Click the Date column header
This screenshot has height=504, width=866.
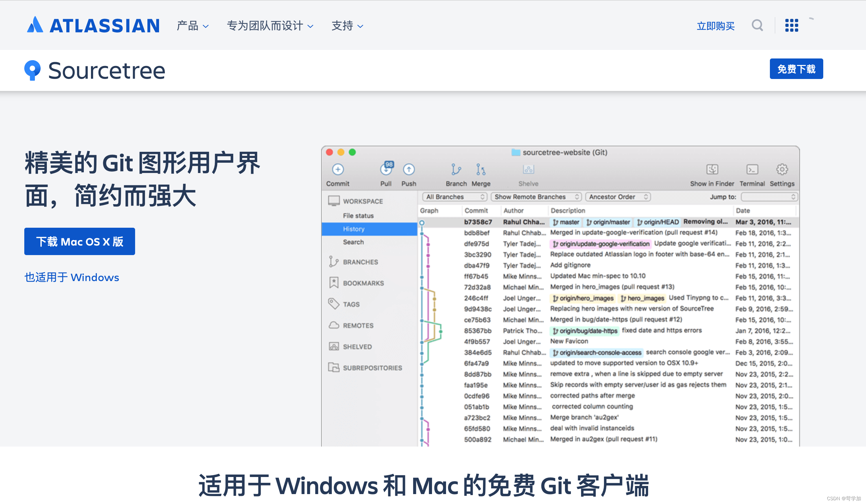tap(743, 211)
